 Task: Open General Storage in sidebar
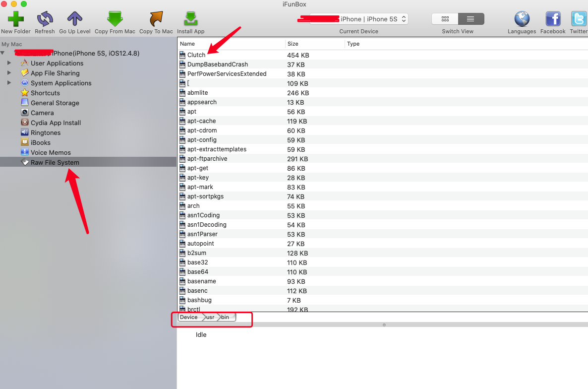point(55,103)
